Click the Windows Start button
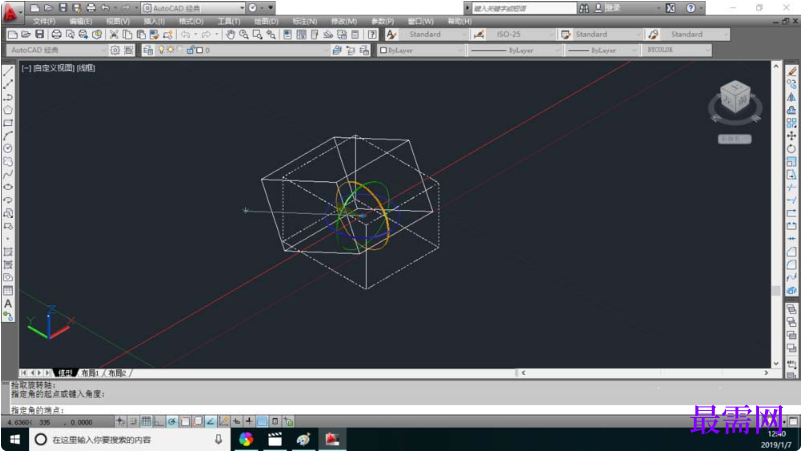 point(15,440)
